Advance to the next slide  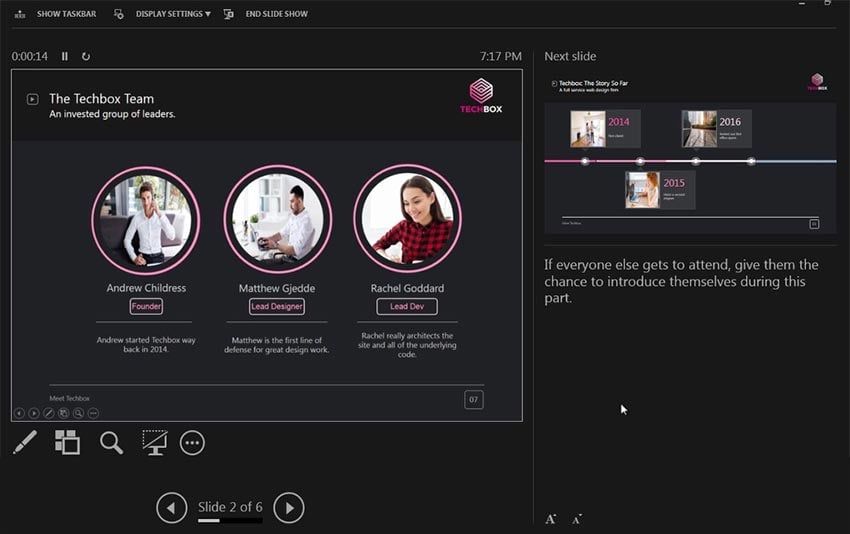point(289,508)
